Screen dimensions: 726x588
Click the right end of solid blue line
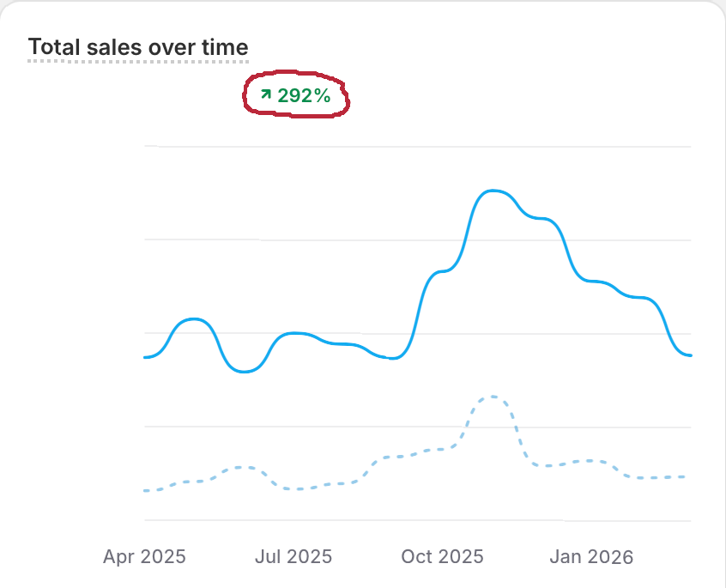[x=690, y=355]
